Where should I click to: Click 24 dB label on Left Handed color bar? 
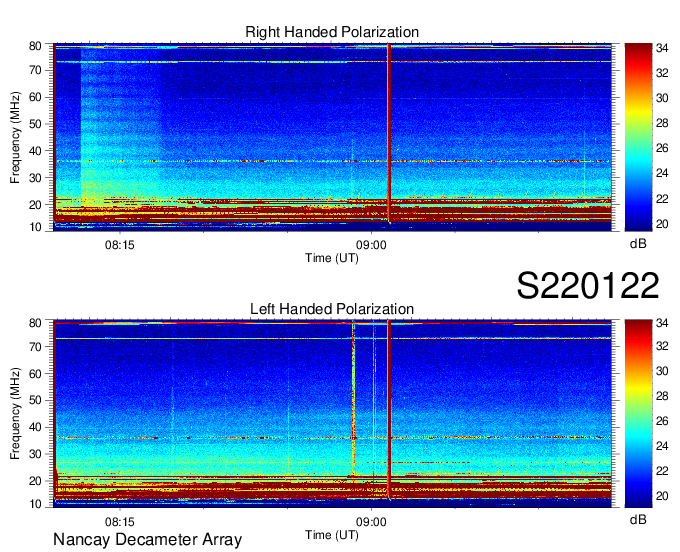click(x=662, y=446)
